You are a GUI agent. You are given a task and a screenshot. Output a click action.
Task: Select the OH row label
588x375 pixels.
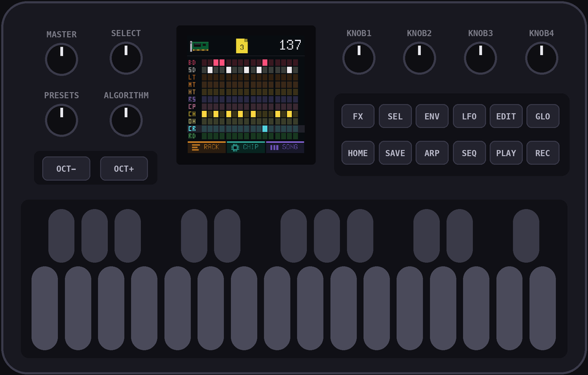pyautogui.click(x=192, y=121)
